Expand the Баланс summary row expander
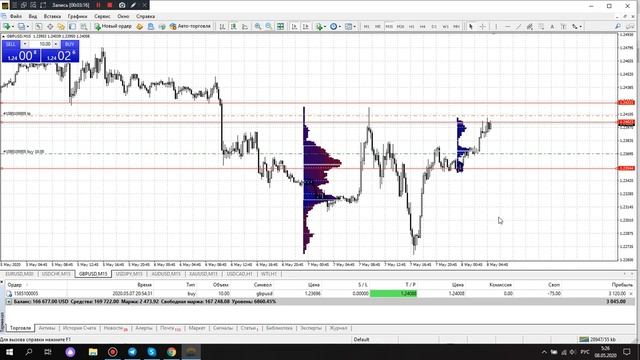This screenshot has height=360, width=640. 9,302
